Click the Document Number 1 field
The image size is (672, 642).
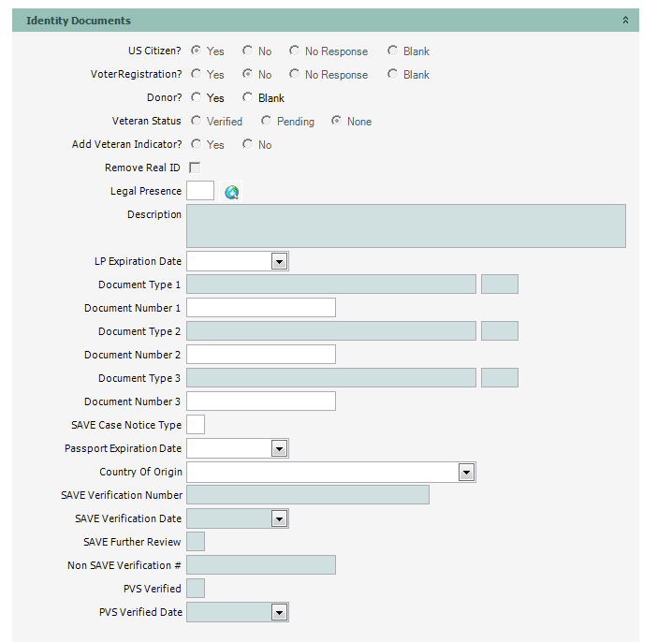pos(261,308)
